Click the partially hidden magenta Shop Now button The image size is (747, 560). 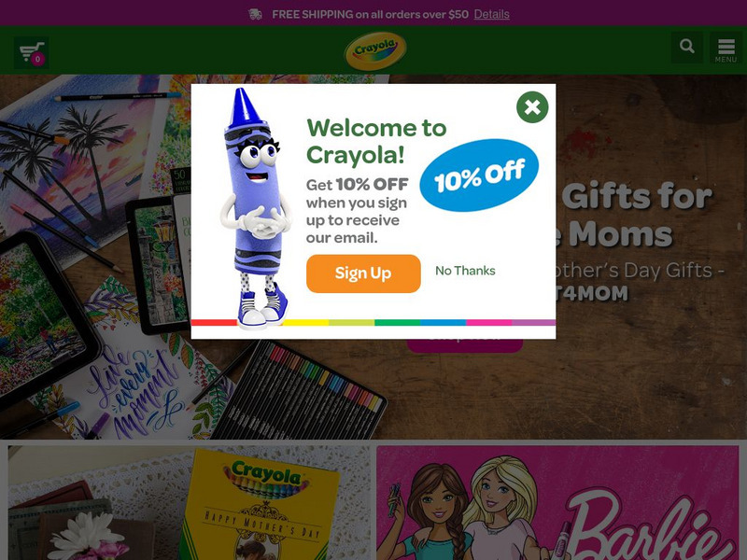click(x=465, y=345)
